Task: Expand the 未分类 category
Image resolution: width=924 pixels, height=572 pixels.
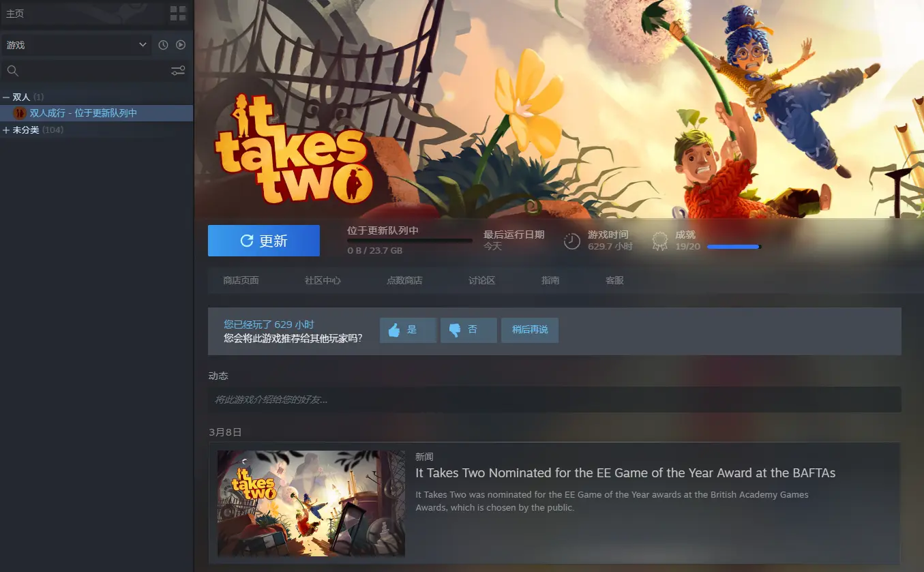Action: (x=6, y=130)
